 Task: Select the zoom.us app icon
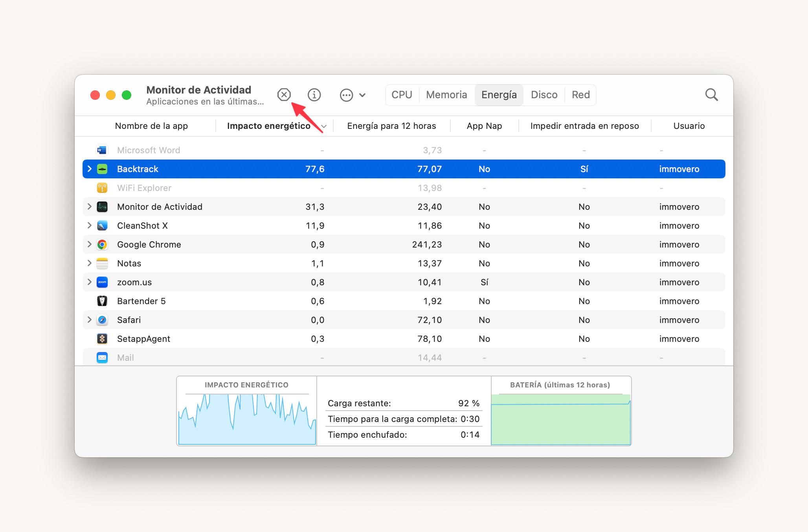pos(102,282)
